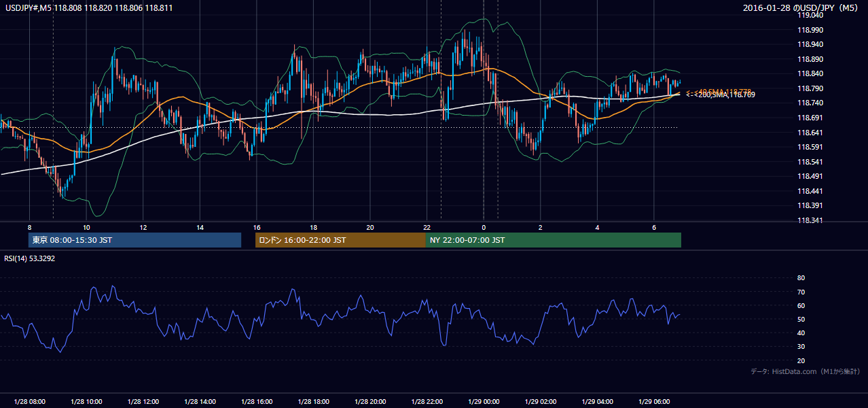Click the RSI 70 level label
Viewport: 868px width, 408px height.
[x=801, y=292]
